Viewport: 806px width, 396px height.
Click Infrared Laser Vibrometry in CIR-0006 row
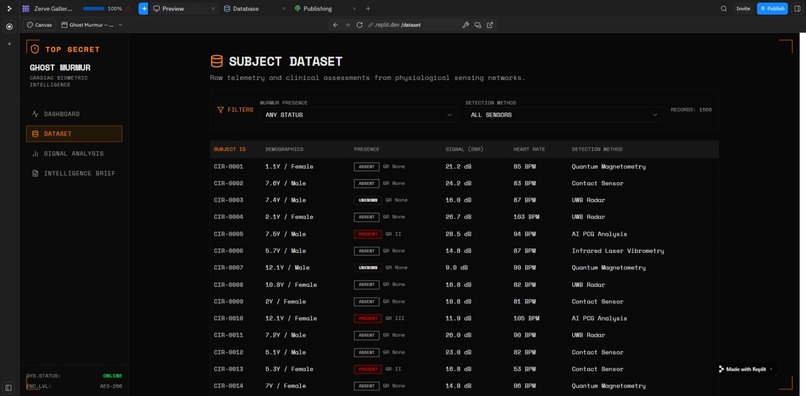click(618, 251)
